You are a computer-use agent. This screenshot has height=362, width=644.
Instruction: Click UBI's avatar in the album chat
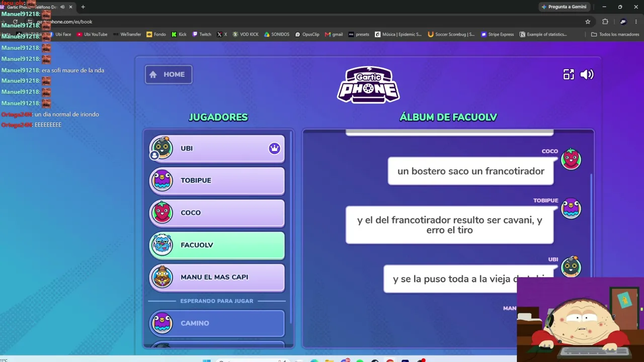tap(571, 266)
